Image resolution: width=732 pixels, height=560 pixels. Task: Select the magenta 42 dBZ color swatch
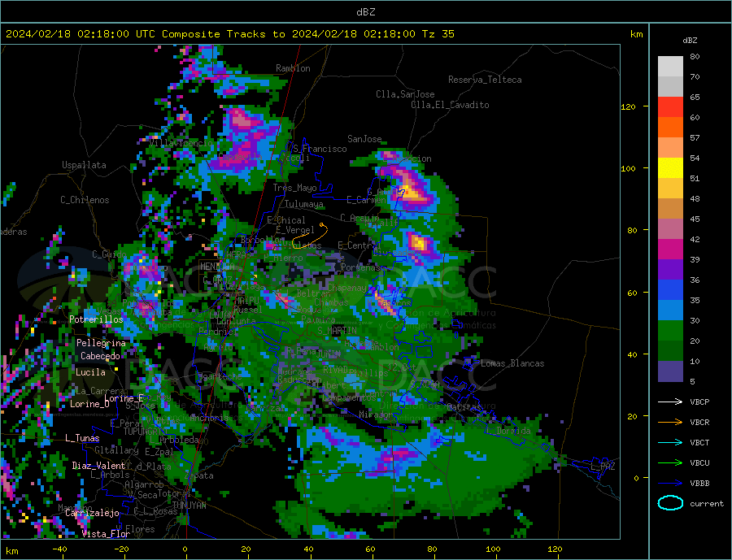[670, 250]
